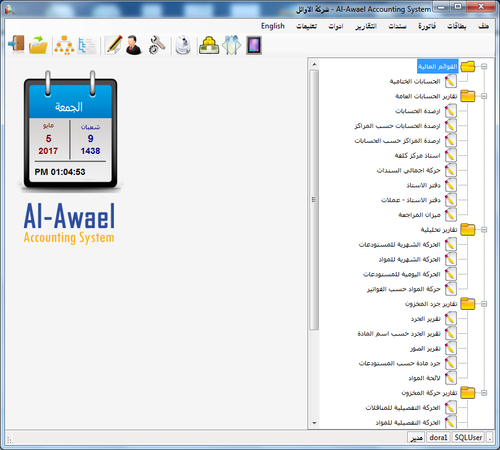Click the fork and knife restaurant icon
This screenshot has width=500, height=450.
click(232, 45)
